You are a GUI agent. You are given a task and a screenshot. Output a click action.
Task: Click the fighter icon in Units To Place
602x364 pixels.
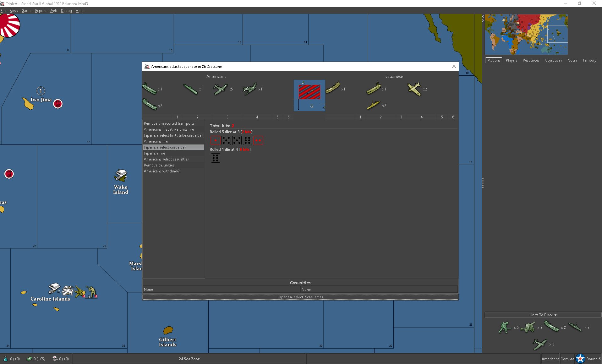540,344
